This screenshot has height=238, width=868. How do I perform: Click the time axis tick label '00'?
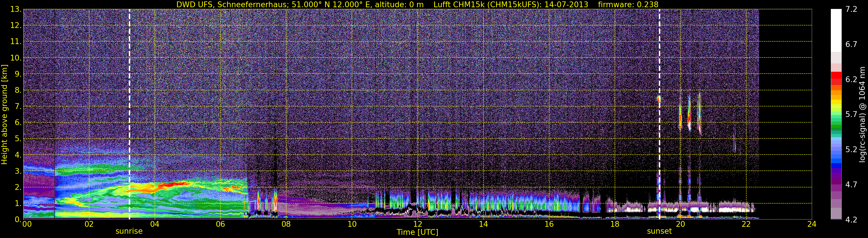pos(27,224)
